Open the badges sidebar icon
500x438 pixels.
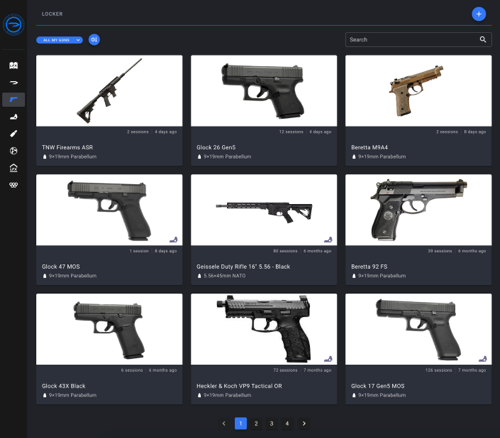pos(13,185)
